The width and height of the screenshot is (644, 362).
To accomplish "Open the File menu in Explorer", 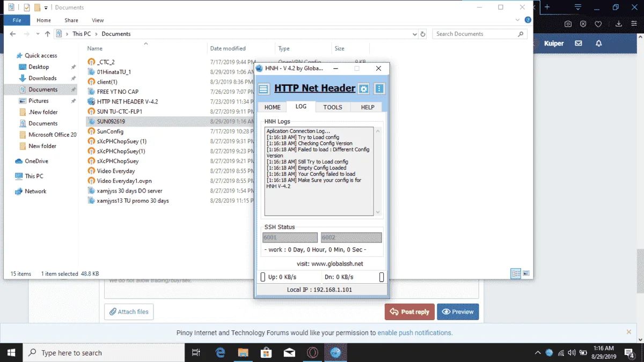I will point(17,20).
